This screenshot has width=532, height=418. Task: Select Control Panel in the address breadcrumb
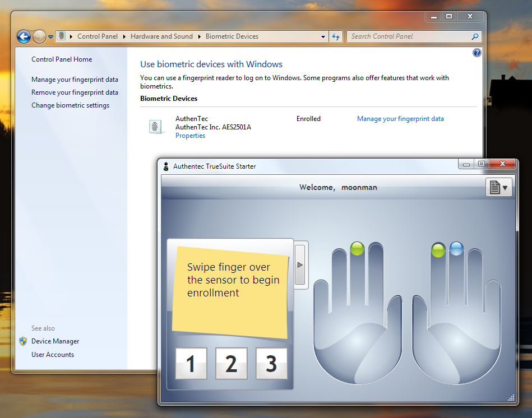(98, 36)
